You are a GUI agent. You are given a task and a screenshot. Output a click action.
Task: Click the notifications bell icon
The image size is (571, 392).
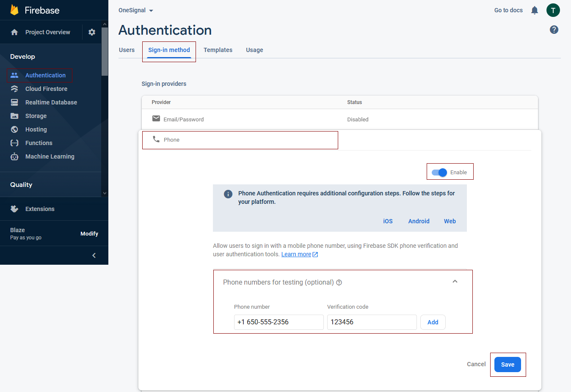point(535,10)
